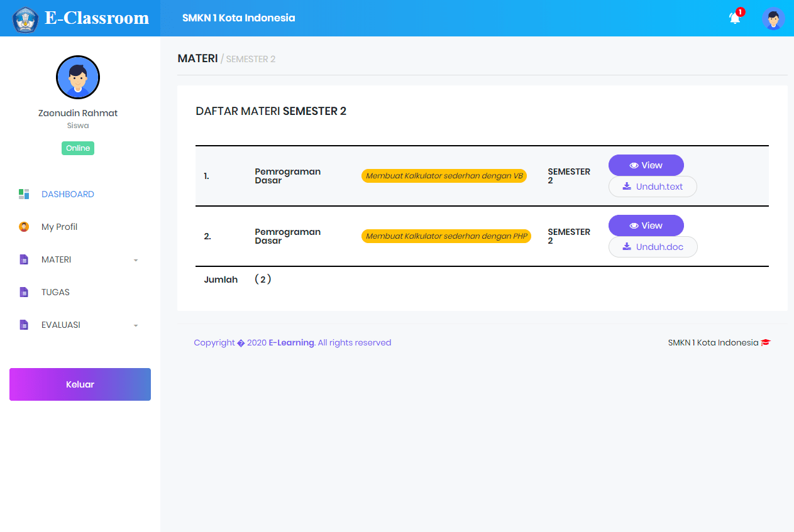Click the graduation cap icon in the footer
Screen dimensions: 794x532
[x=765, y=342]
